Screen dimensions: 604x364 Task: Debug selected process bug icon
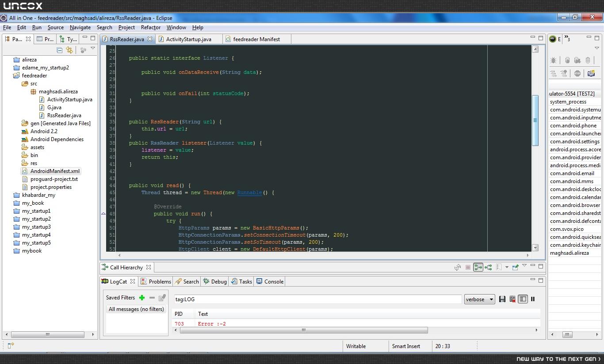(554, 60)
